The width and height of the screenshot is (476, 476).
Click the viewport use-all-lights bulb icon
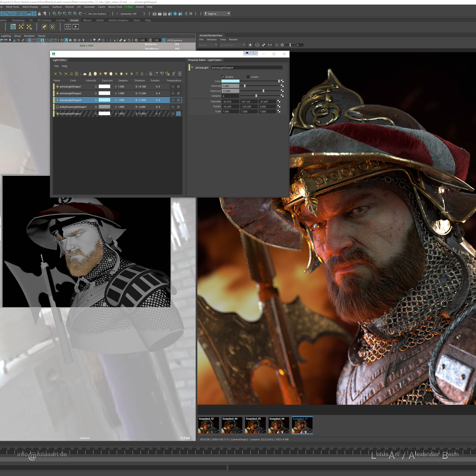point(84,40)
